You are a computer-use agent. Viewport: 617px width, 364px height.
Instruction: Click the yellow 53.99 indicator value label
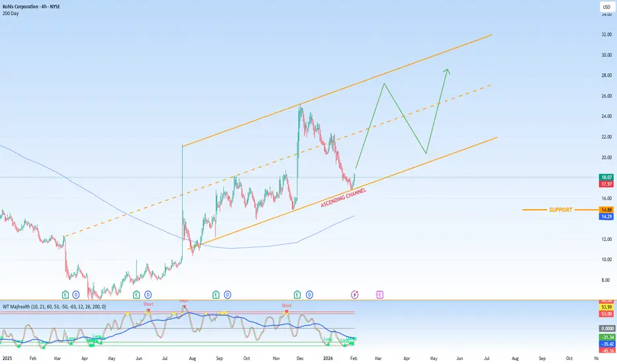coord(606,307)
